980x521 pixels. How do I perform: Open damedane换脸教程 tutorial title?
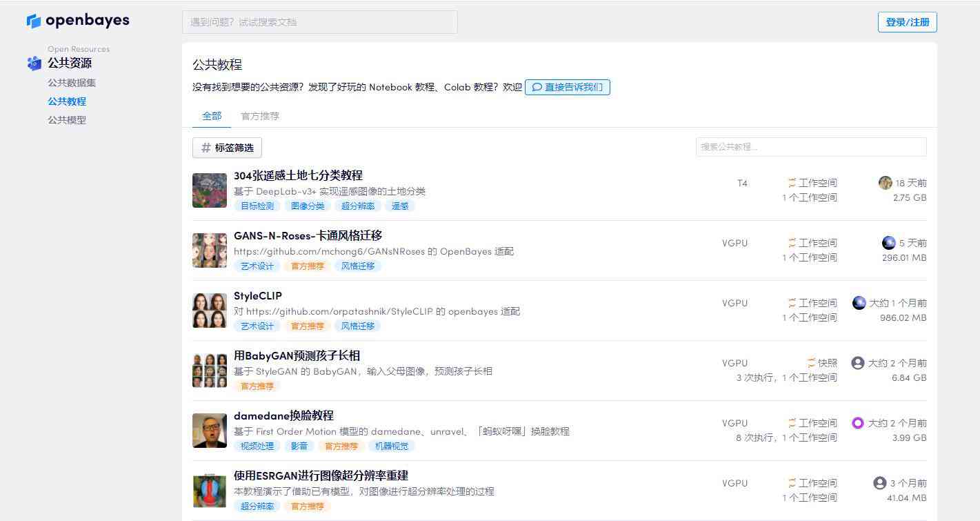tap(283, 415)
